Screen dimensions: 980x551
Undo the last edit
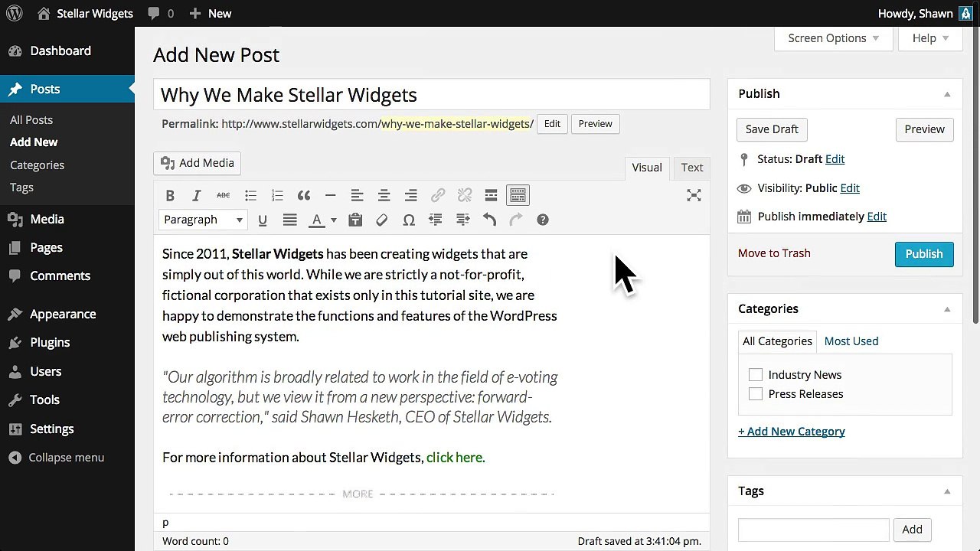click(489, 220)
